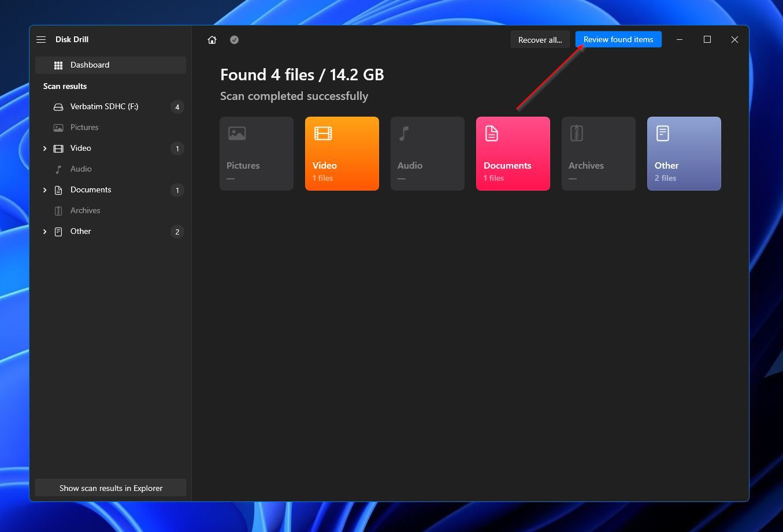Click the Other file icon in sidebar

pos(58,232)
